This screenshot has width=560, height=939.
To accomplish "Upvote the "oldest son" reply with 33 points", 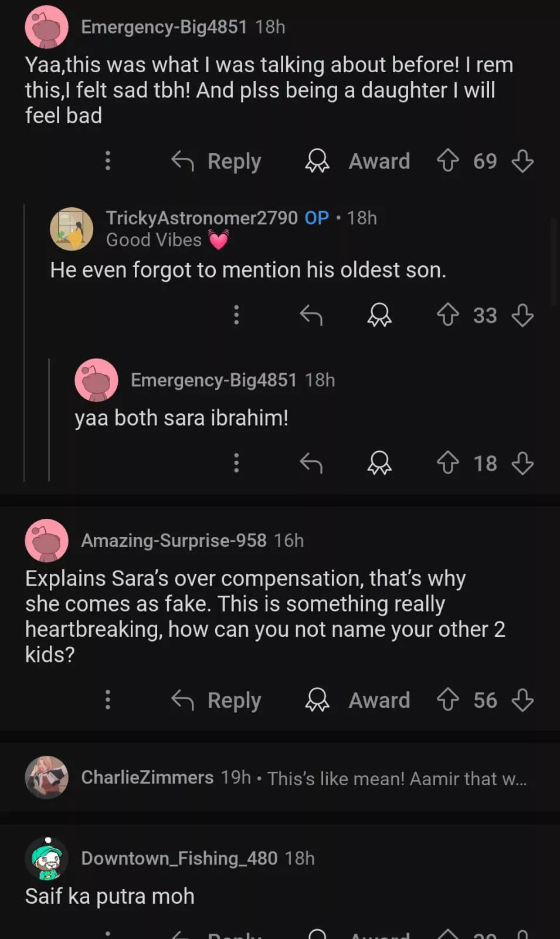I will pos(448,315).
